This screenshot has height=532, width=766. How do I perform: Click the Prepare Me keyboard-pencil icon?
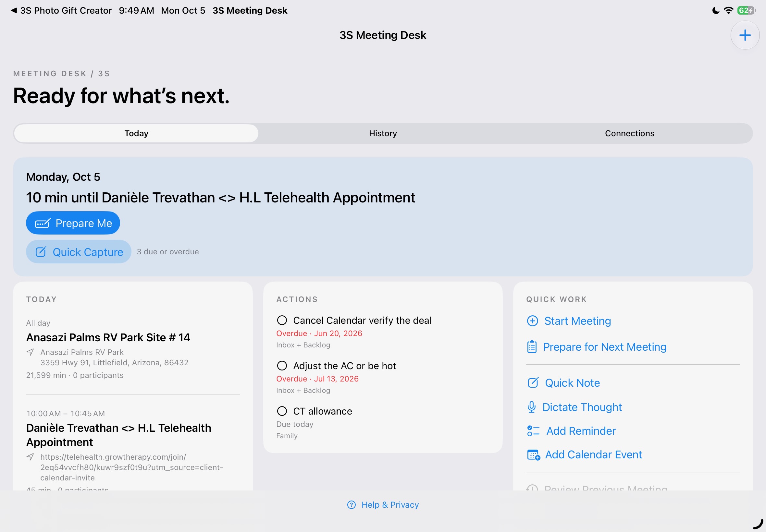point(43,223)
